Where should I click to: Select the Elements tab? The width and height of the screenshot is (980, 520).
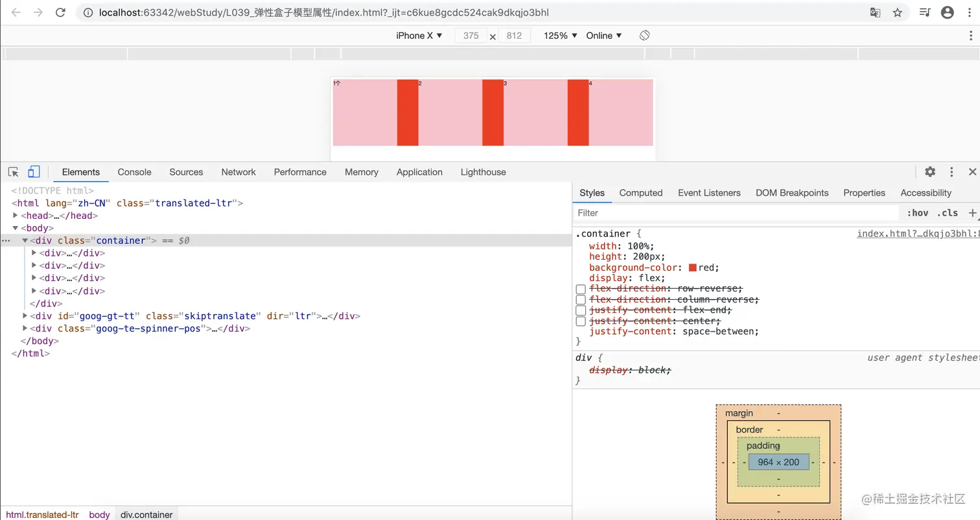tap(81, 172)
